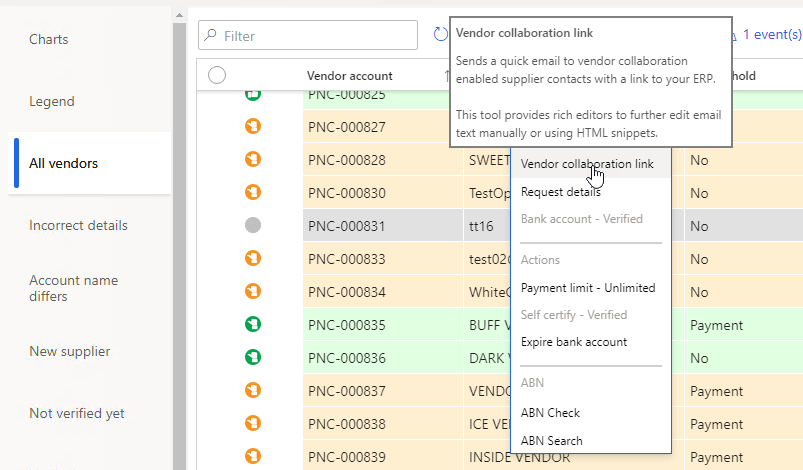
Task: Click the No hold value for PNC-000828
Action: pyautogui.click(x=699, y=160)
